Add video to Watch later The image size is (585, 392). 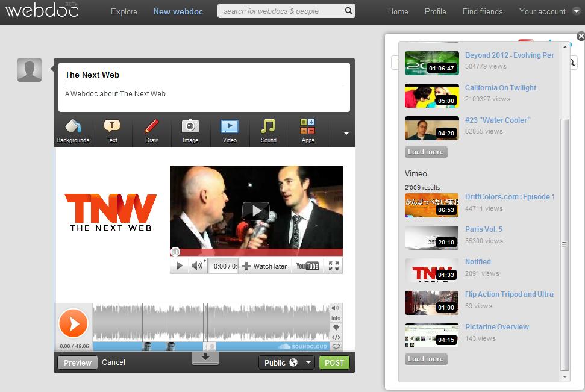[x=264, y=266]
